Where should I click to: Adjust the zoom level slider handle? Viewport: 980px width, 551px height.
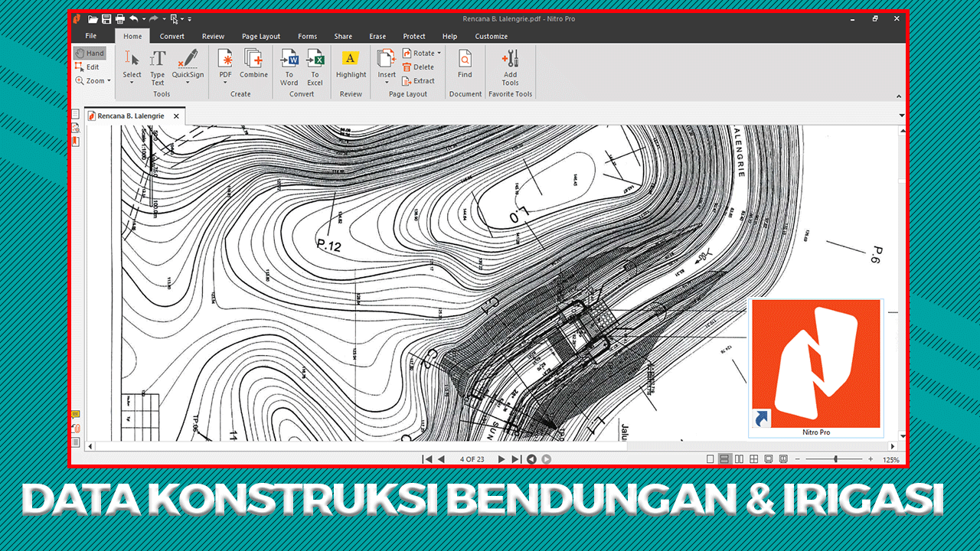835,459
